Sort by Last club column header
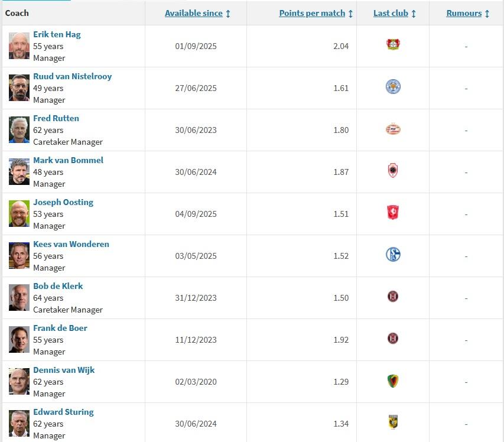Viewport: 504px width, 442px height. (x=391, y=13)
